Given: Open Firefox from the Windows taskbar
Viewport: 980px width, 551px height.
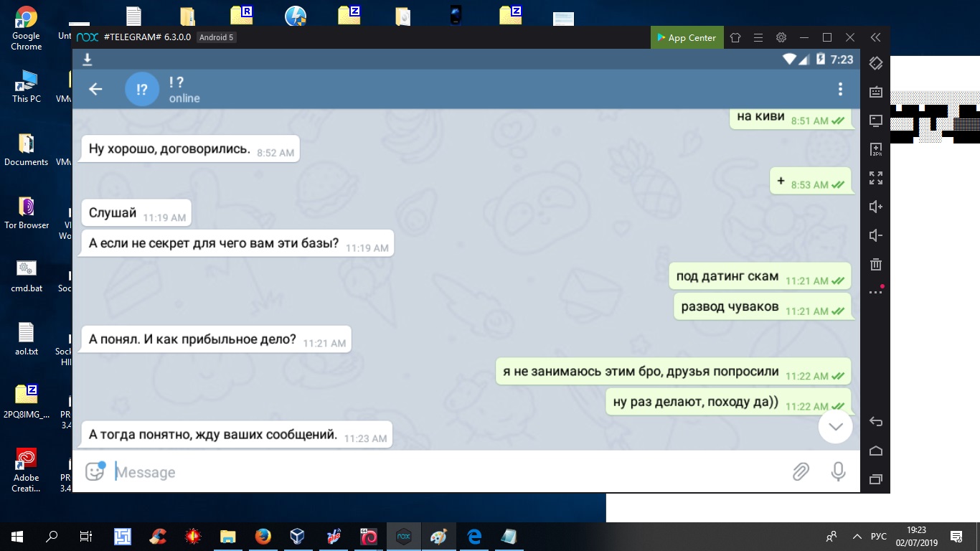Looking at the screenshot, I should pos(263,537).
